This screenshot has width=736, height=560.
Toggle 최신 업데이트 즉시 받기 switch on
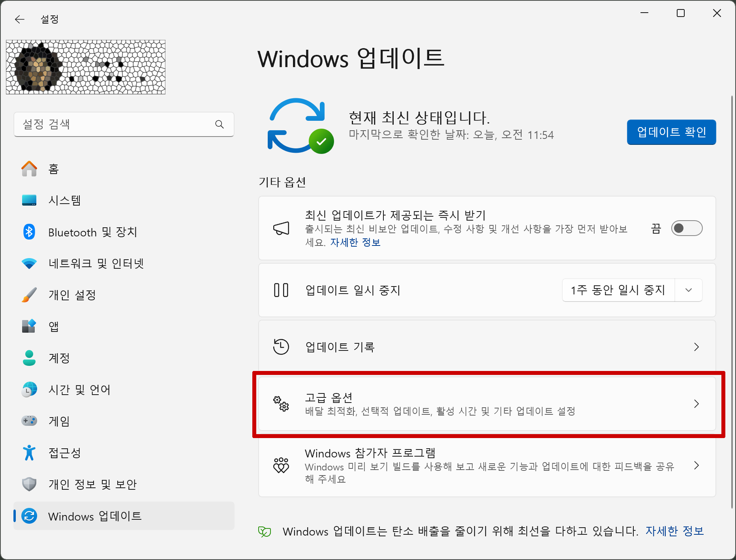click(x=687, y=228)
